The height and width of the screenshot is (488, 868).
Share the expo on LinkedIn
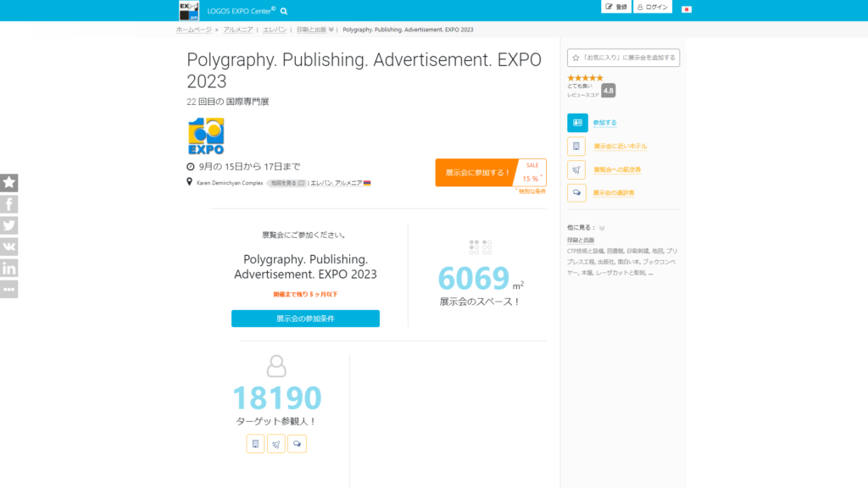pos(9,268)
